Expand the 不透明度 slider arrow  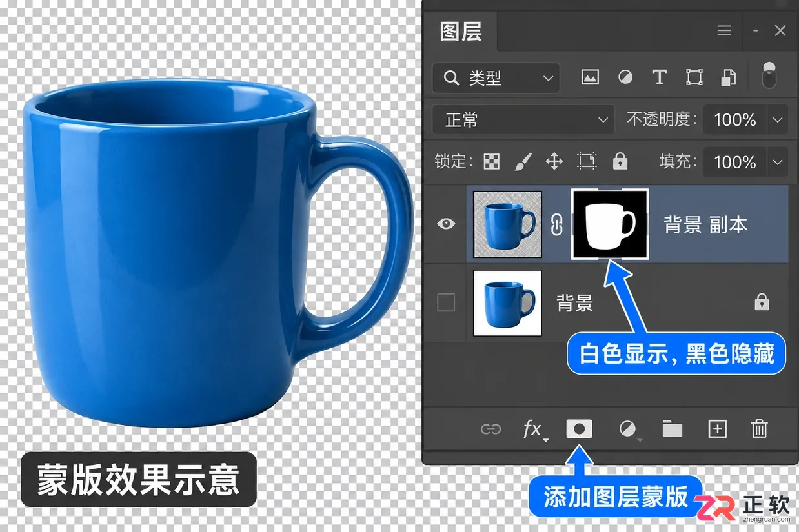pyautogui.click(x=777, y=120)
